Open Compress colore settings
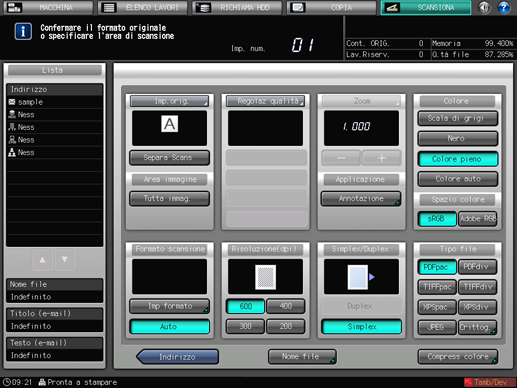Viewport: 517px width, 388px height. (x=458, y=357)
